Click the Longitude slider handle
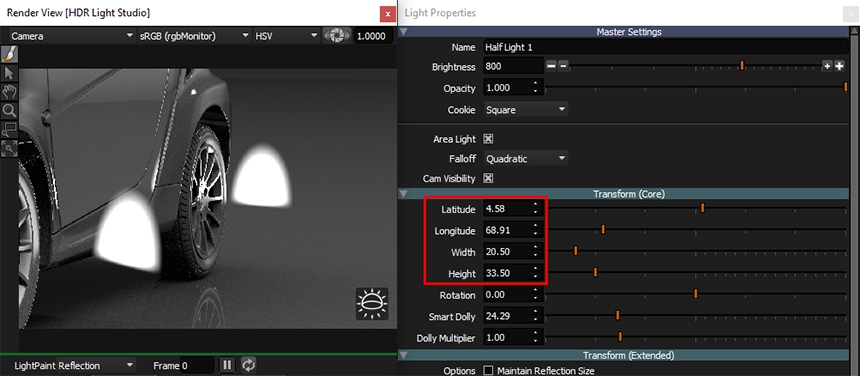 click(603, 229)
